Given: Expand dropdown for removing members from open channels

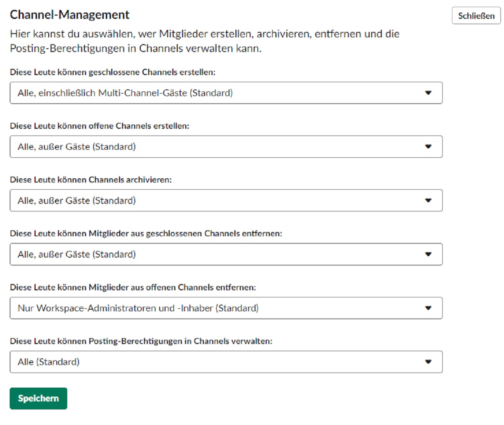Looking at the screenshot, I should pos(226,308).
